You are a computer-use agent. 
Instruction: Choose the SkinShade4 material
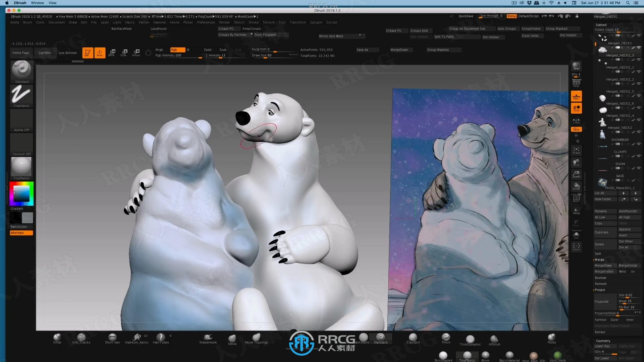[443, 357]
